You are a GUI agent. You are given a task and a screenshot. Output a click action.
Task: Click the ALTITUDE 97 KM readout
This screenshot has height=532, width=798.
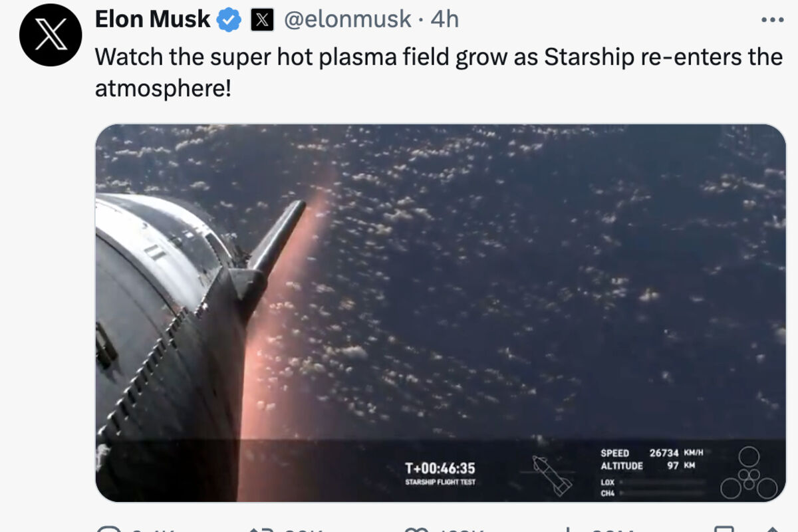(x=648, y=465)
